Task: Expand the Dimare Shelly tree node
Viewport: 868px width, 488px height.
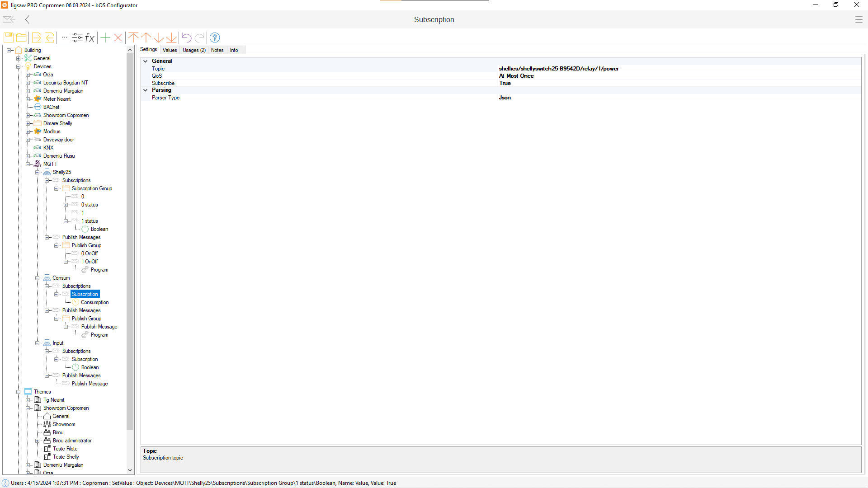Action: 28,123
